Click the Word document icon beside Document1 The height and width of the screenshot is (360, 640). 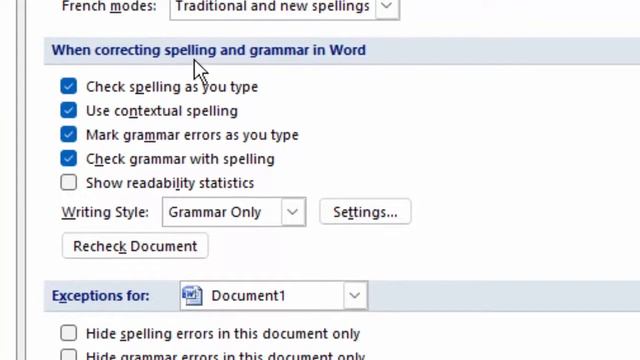tap(192, 296)
